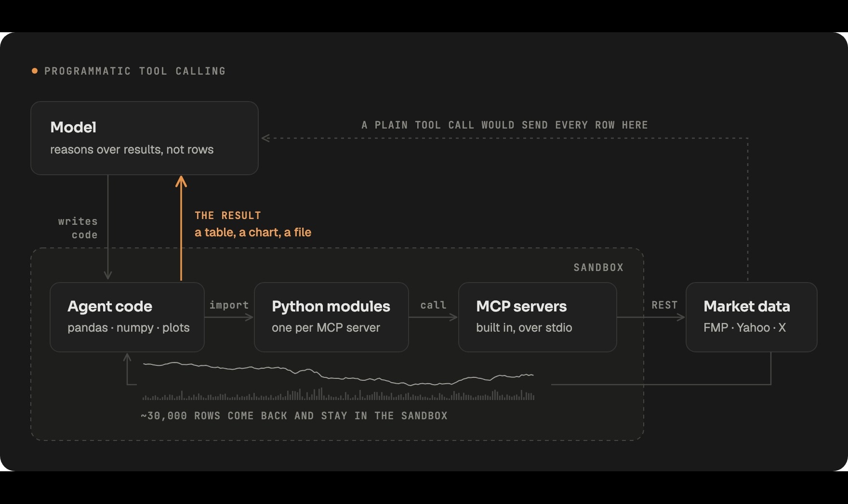
Task: Click the orange 'THE RESULT' label
Action: [228, 216]
